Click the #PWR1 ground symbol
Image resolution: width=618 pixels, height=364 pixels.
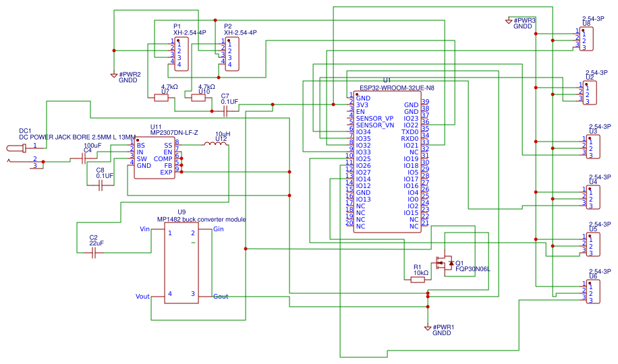pos(428,328)
